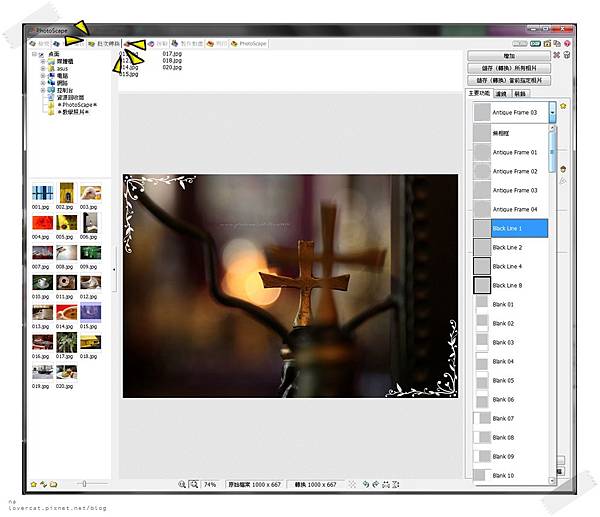Viewport: 600px width, 517px height.
Task: Click the remove-photo X icon beside 增加
Action: click(x=556, y=55)
